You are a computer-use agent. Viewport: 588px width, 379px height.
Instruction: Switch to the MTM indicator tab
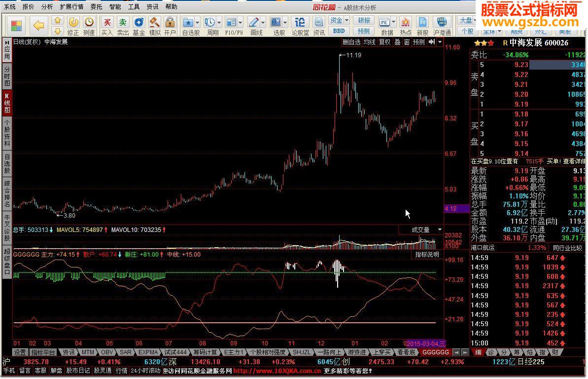[x=88, y=352]
